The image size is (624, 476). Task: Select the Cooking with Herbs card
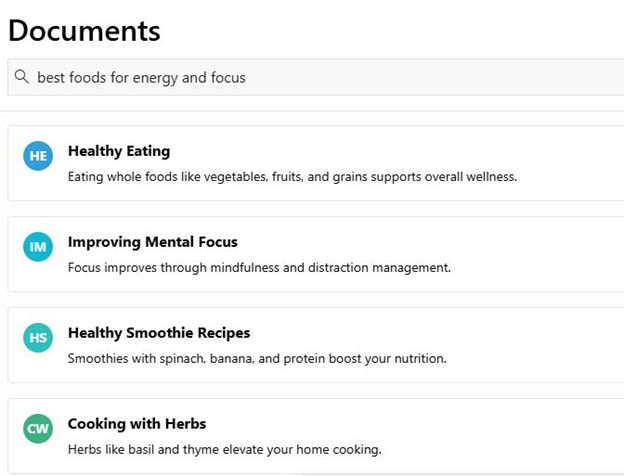[x=316, y=436]
